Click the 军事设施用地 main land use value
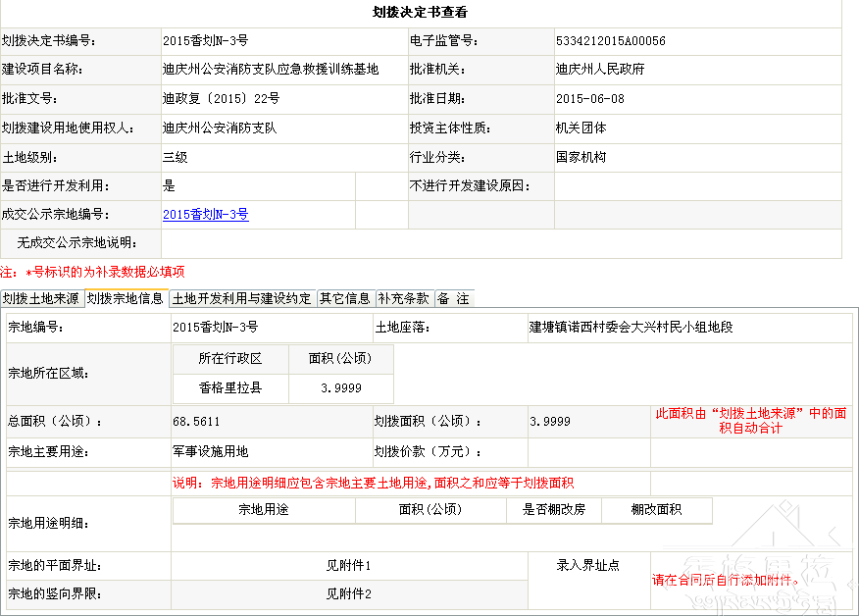This screenshot has width=859, height=616. (210, 452)
